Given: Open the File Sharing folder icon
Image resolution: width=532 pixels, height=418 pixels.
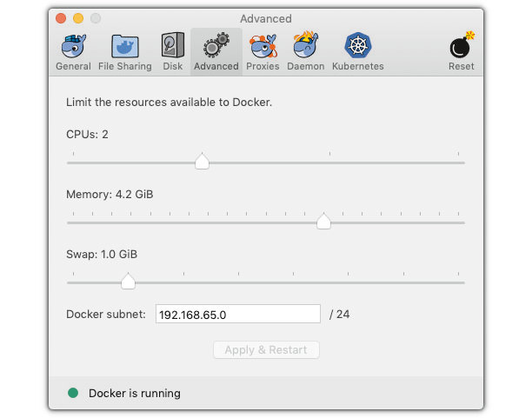Looking at the screenshot, I should [x=124, y=46].
